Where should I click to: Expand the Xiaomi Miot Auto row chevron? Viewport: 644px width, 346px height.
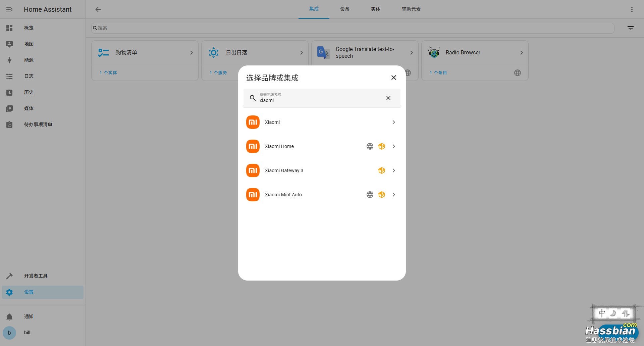click(x=394, y=195)
